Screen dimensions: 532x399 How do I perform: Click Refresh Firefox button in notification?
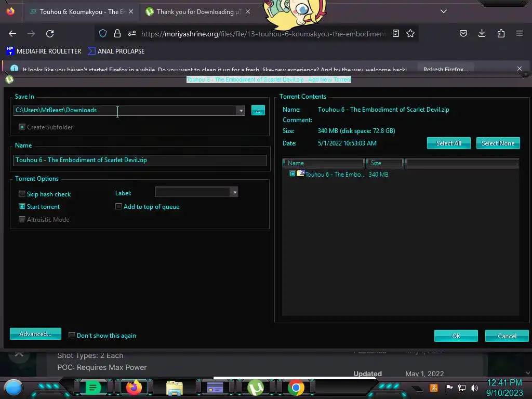click(445, 69)
